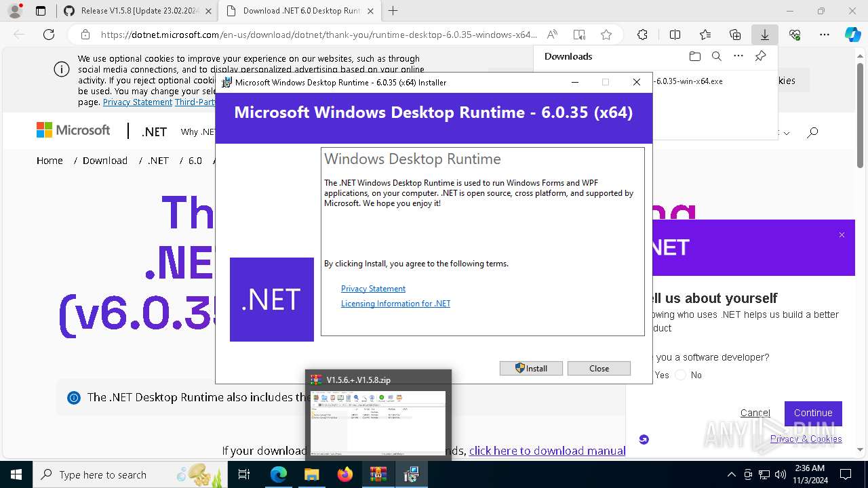
Task: Expand the site header dropdown chevron
Action: point(787,134)
